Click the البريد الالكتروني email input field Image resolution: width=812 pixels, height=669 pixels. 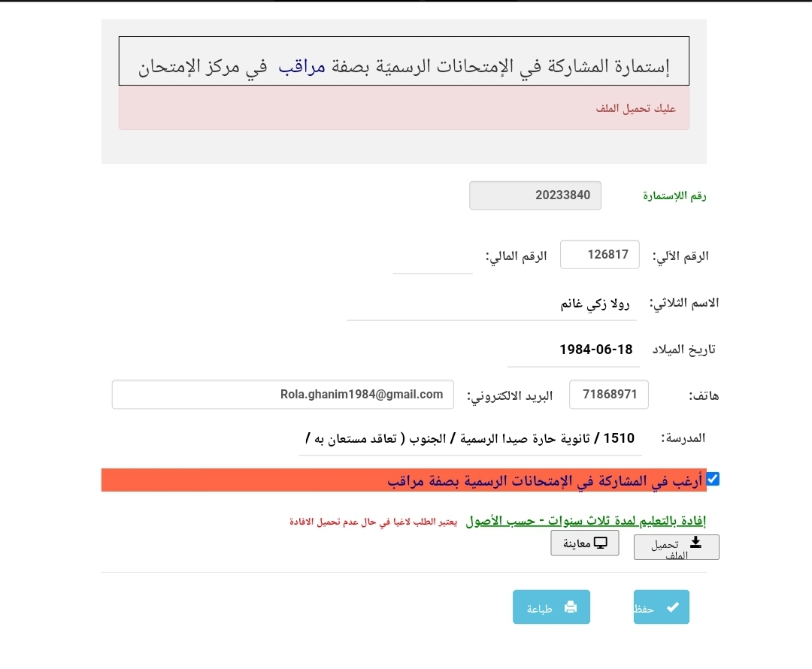point(283,395)
